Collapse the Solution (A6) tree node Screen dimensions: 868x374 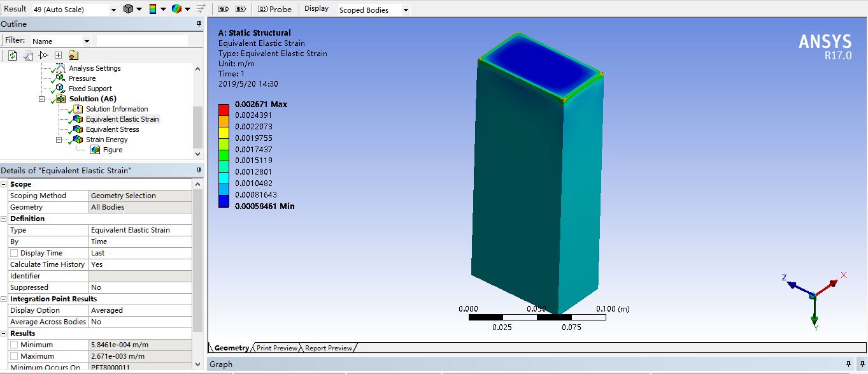pyautogui.click(x=42, y=99)
